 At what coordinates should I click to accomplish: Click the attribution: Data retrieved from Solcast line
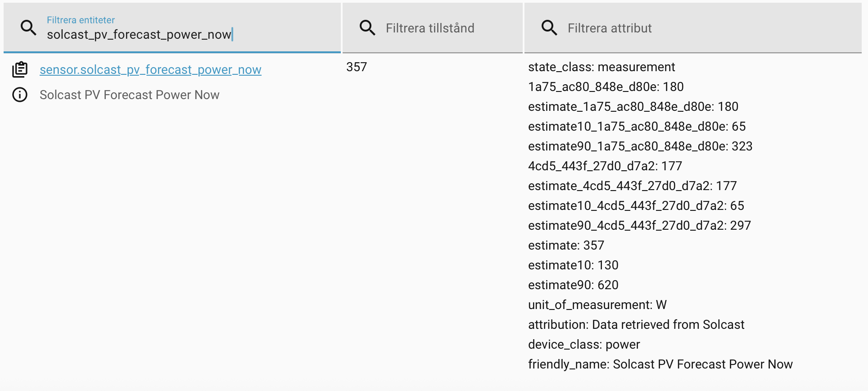[x=636, y=325]
